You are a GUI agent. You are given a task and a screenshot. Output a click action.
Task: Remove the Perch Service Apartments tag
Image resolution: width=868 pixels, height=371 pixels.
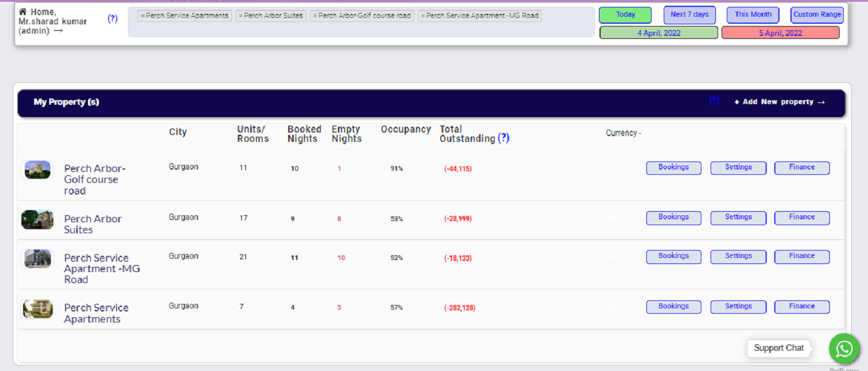[143, 16]
